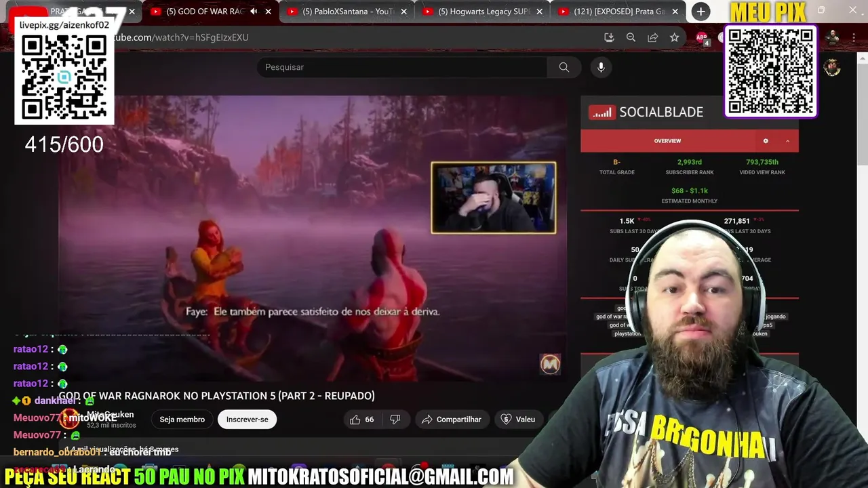Click the 1.5K subs last 30 days
Viewport: 868px width, 488px height.
627,221
